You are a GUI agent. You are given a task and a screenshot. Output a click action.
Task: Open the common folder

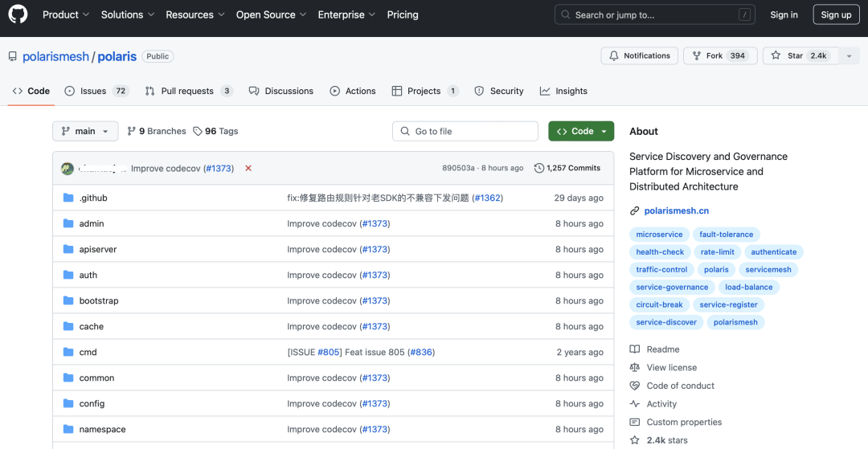[x=97, y=378]
